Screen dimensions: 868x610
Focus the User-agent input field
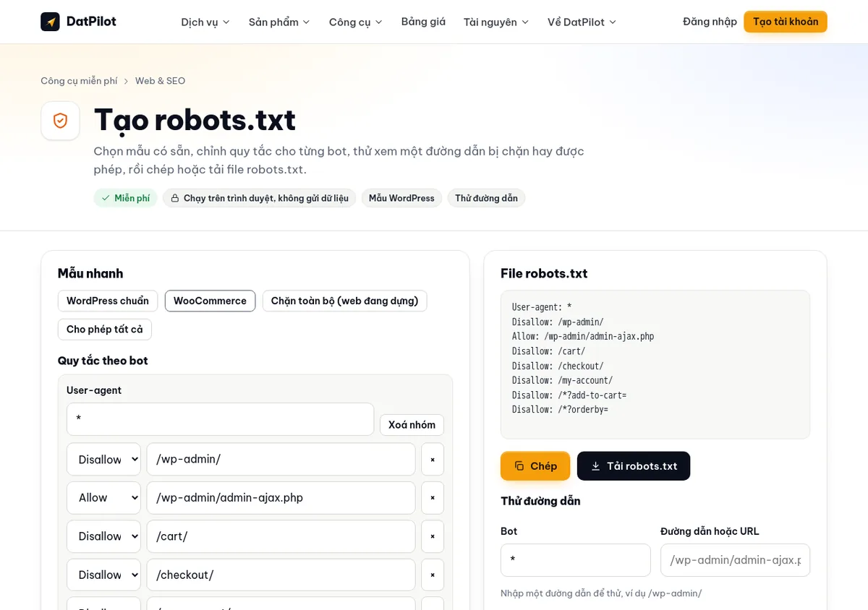coord(220,419)
